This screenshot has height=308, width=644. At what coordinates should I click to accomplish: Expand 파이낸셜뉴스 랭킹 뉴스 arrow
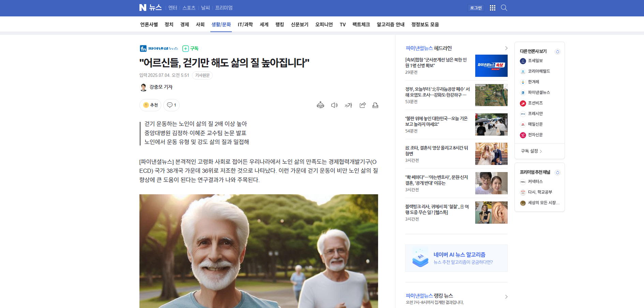[x=506, y=297]
